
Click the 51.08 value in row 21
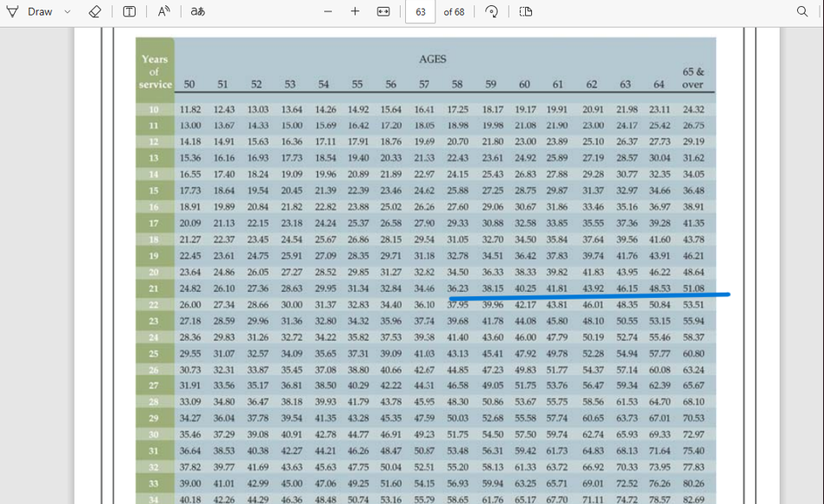point(693,288)
